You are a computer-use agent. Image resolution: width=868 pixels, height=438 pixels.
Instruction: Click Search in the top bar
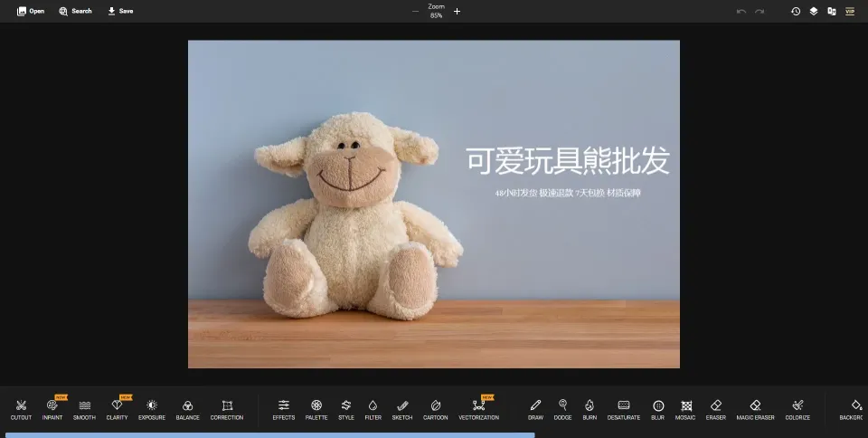pos(76,12)
